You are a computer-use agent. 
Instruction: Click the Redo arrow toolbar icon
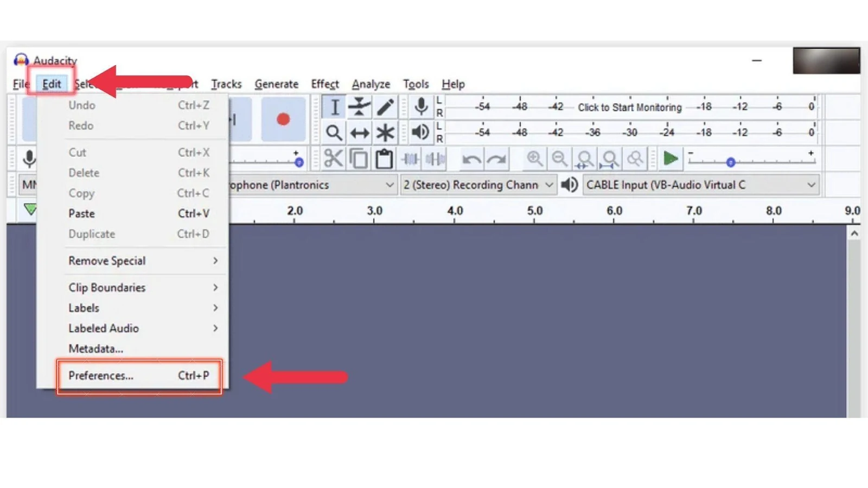(496, 159)
